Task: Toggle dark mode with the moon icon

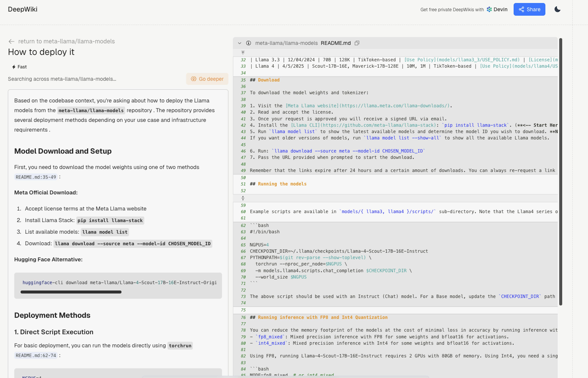Action: coord(557,9)
